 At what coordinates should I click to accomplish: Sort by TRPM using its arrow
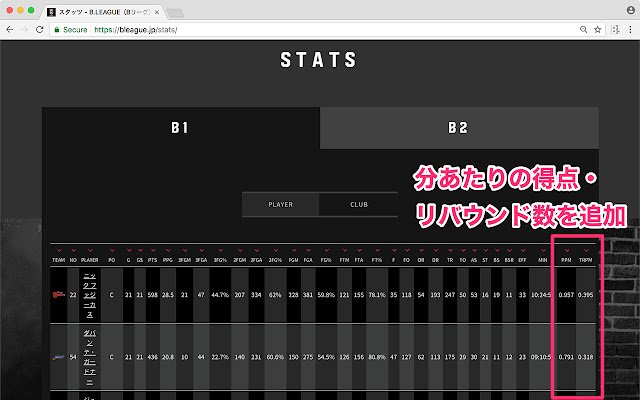(x=586, y=250)
